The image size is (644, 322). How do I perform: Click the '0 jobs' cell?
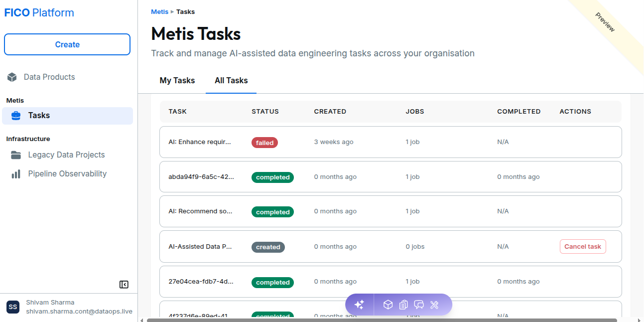(x=415, y=247)
